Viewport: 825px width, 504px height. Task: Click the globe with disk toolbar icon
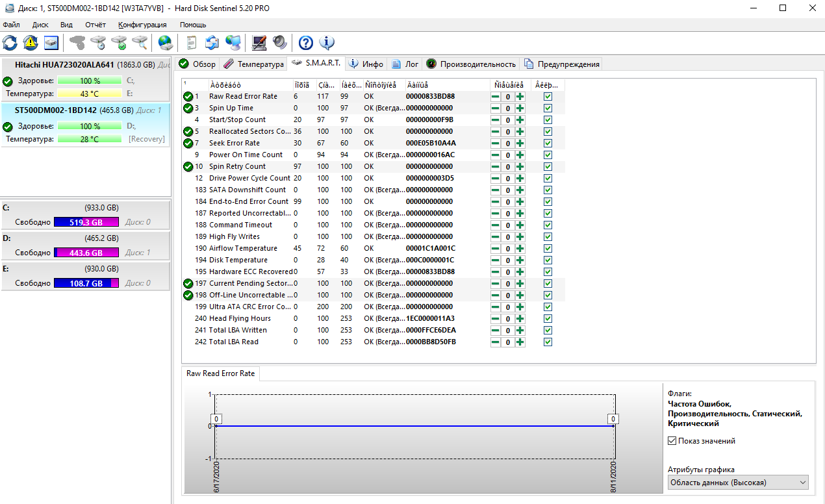click(166, 43)
